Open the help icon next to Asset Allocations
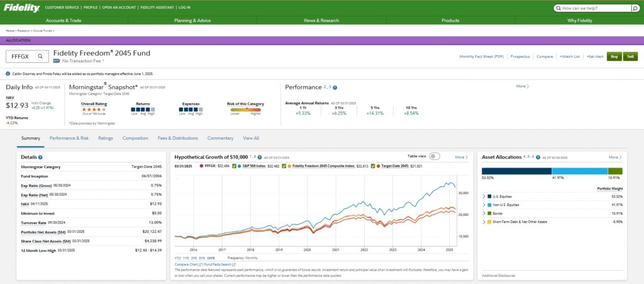644x284 pixels. click(538, 157)
